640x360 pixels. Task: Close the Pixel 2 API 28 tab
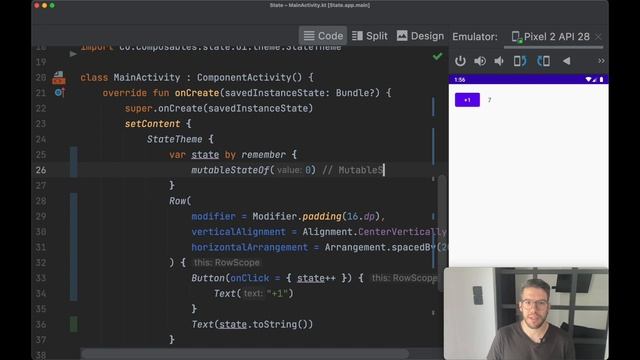coord(598,37)
